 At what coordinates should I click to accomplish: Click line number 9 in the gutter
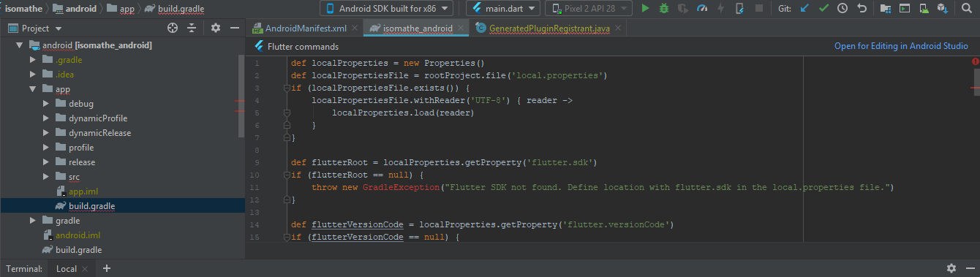coord(257,162)
